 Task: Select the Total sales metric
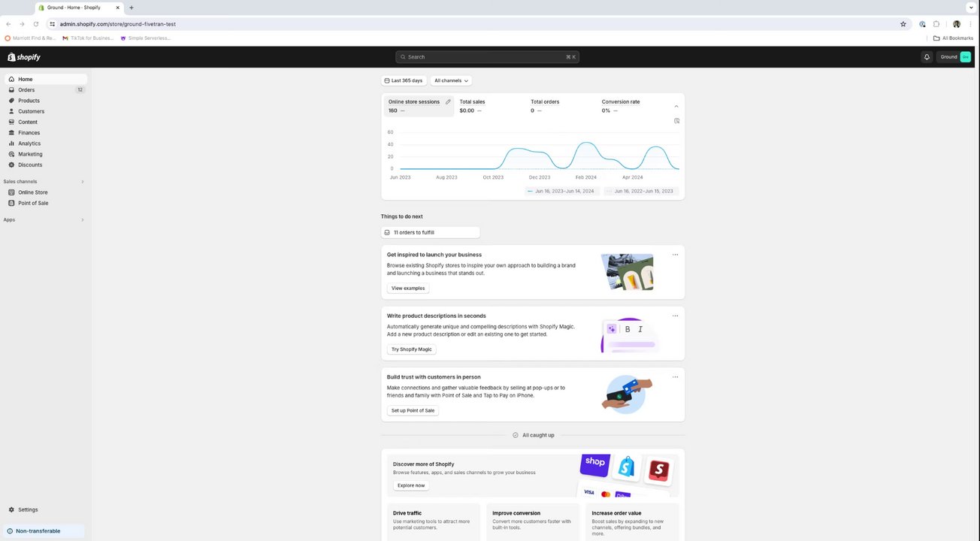(x=489, y=106)
